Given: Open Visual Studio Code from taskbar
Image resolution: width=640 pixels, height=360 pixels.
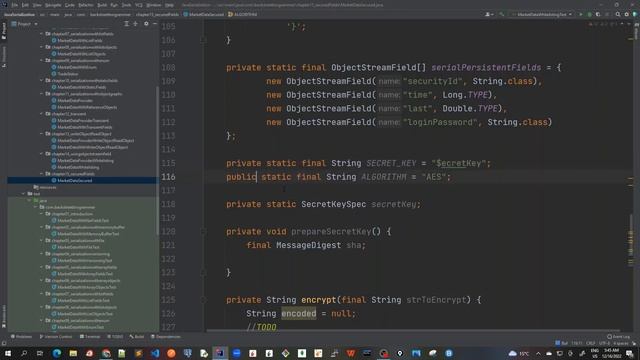Looking at the screenshot, I should [155, 353].
